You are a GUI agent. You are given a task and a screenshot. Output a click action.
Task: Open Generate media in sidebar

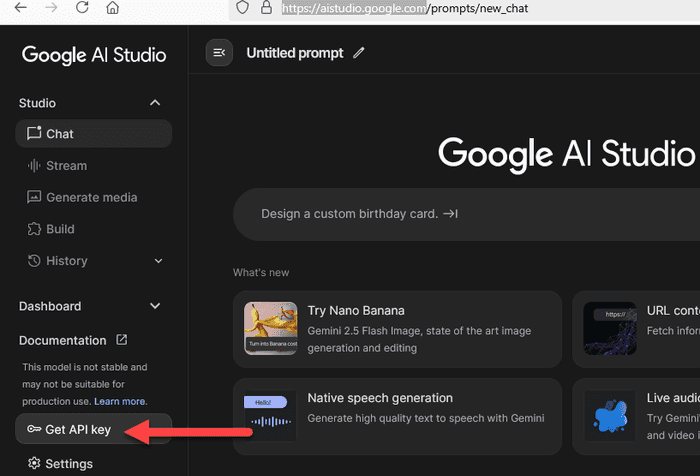[91, 198]
